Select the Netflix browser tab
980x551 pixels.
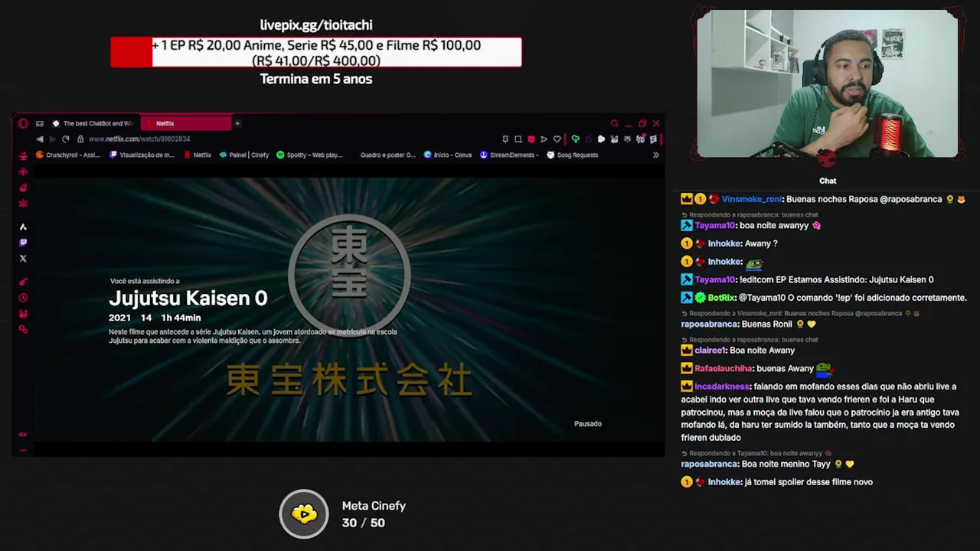click(186, 123)
